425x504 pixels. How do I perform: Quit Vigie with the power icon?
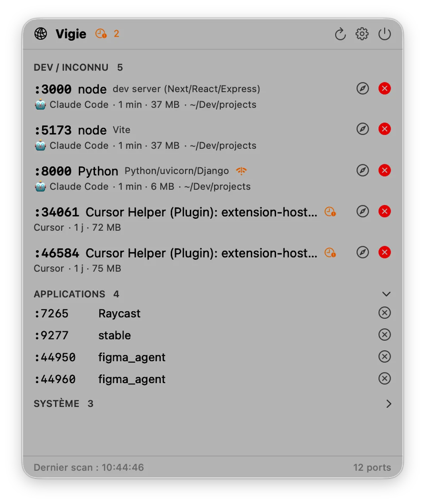384,34
